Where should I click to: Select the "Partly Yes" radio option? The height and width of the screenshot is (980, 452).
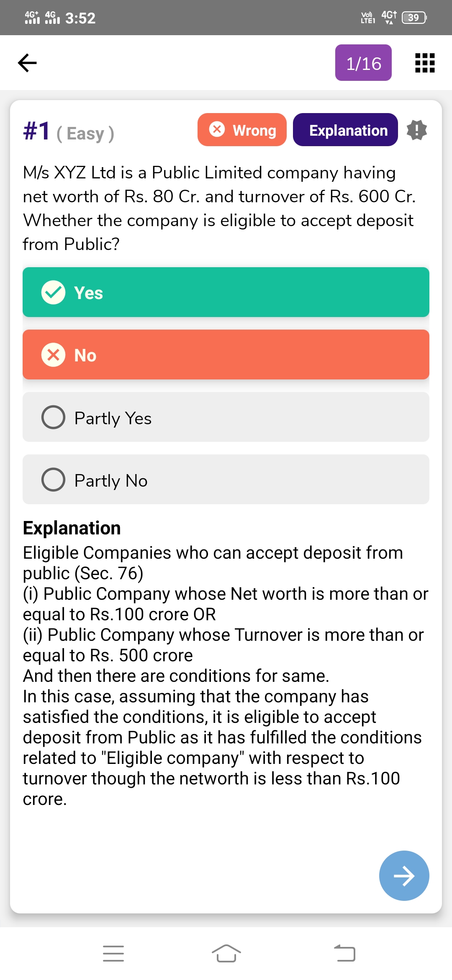click(54, 417)
